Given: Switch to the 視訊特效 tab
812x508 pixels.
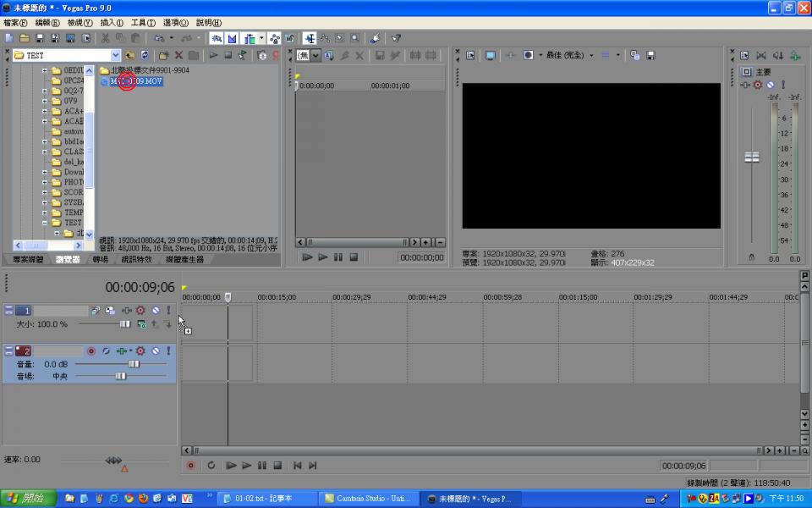Looking at the screenshot, I should pyautogui.click(x=136, y=259).
